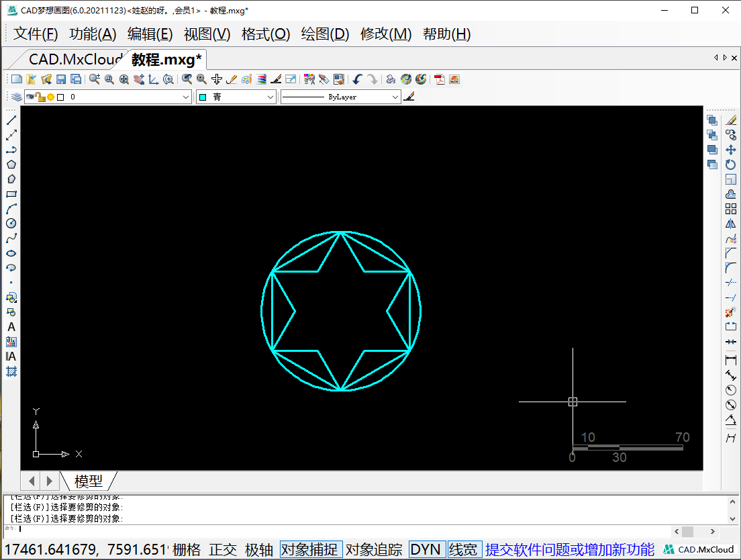741x560 pixels.
Task: Click the cyan color swatch
Action: (x=203, y=97)
